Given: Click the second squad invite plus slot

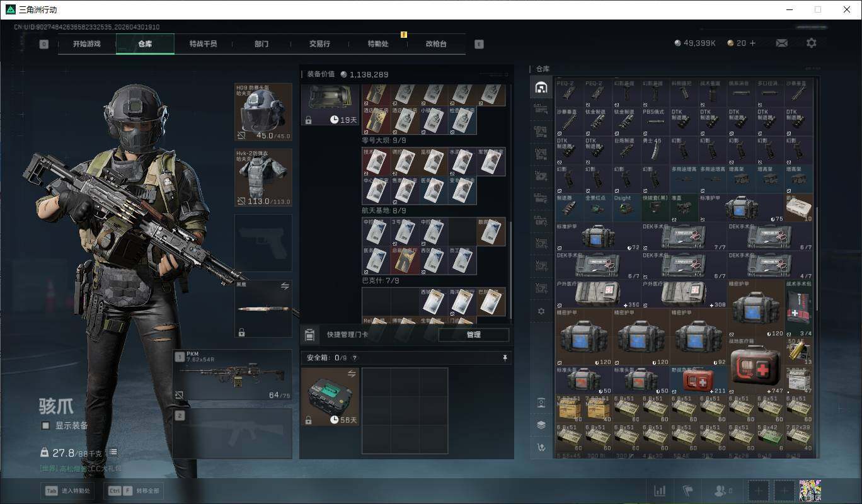Looking at the screenshot, I should tap(784, 490).
